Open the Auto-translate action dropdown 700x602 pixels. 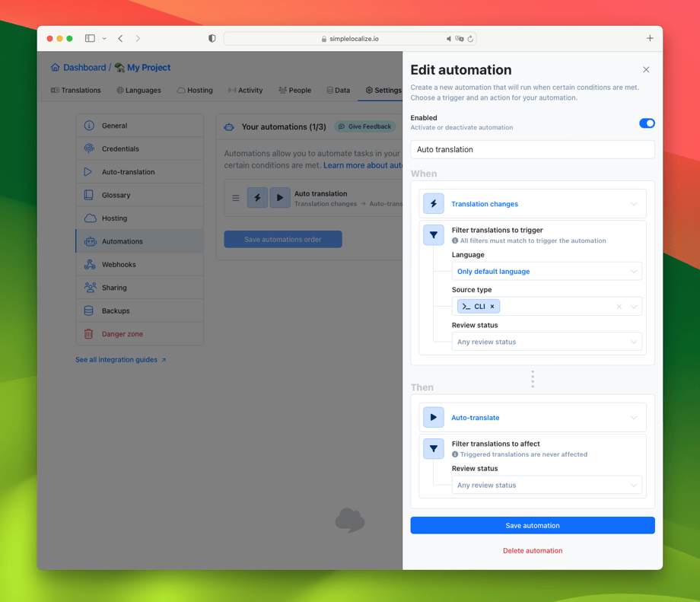532,418
